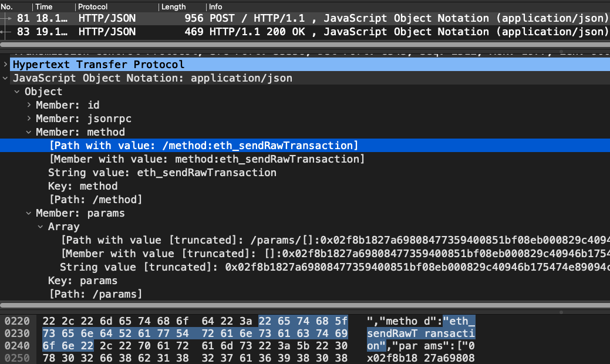Collapse the JavaScript Object Notation node
610x364 pixels.
click(x=5, y=78)
